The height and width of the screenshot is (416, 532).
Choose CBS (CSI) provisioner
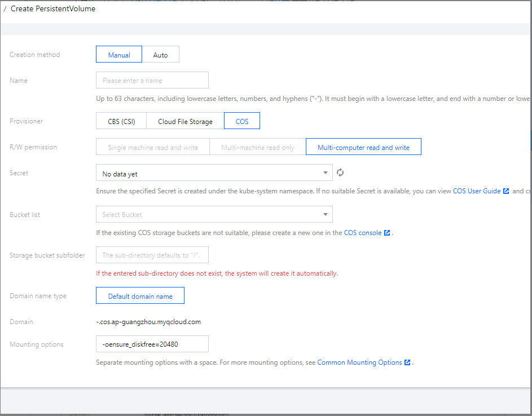point(121,121)
